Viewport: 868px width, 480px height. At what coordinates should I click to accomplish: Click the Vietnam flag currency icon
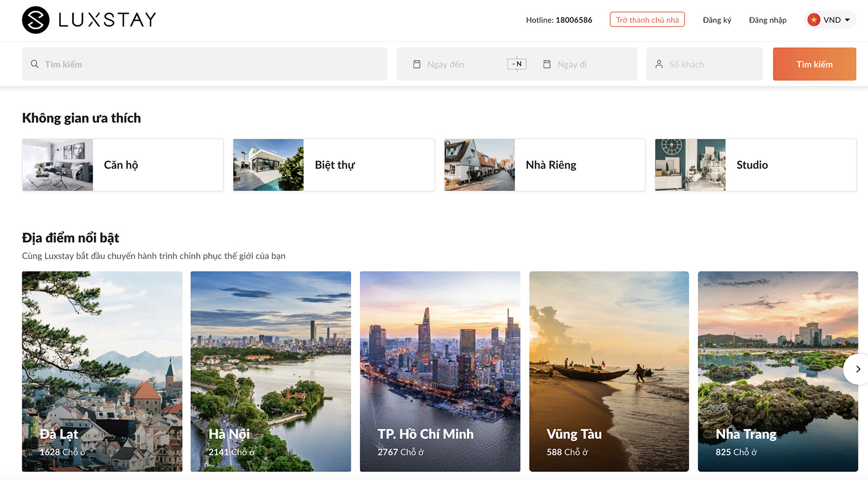point(814,20)
